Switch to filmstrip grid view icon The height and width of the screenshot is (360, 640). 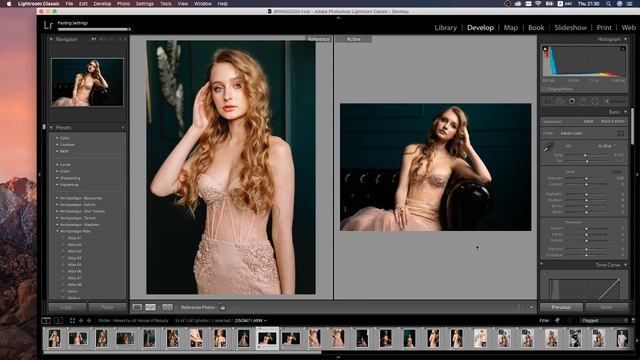[x=72, y=321]
